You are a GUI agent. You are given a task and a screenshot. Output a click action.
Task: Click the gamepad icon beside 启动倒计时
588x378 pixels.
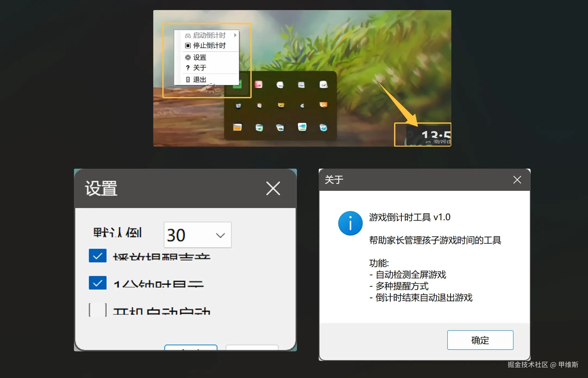pos(187,35)
